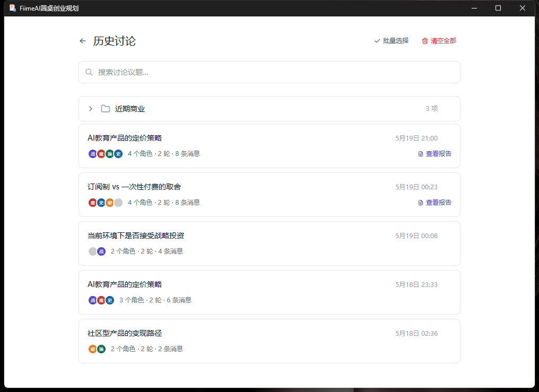
Task: Click the checkmark icon beside 批量选择
Action: (377, 41)
